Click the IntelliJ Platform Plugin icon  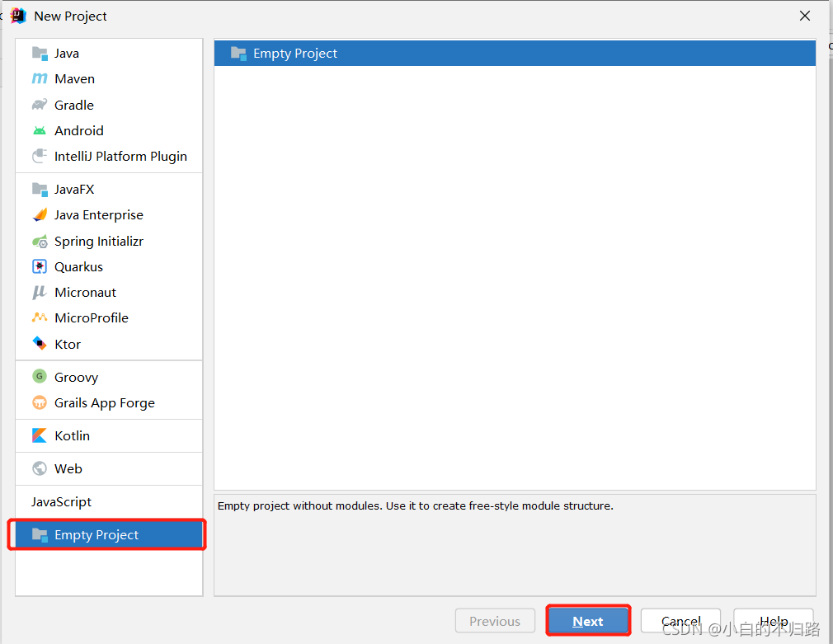[40, 156]
